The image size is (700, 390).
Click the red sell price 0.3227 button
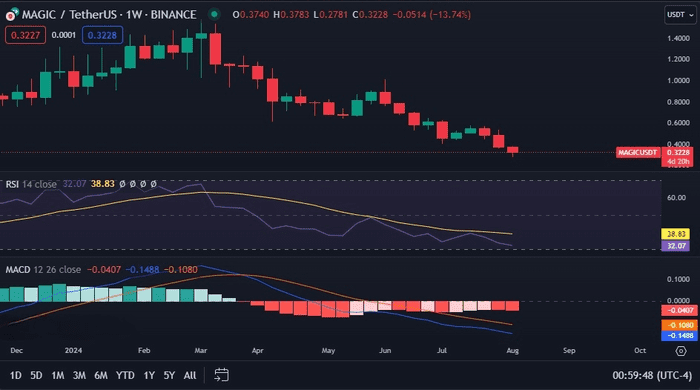point(25,35)
